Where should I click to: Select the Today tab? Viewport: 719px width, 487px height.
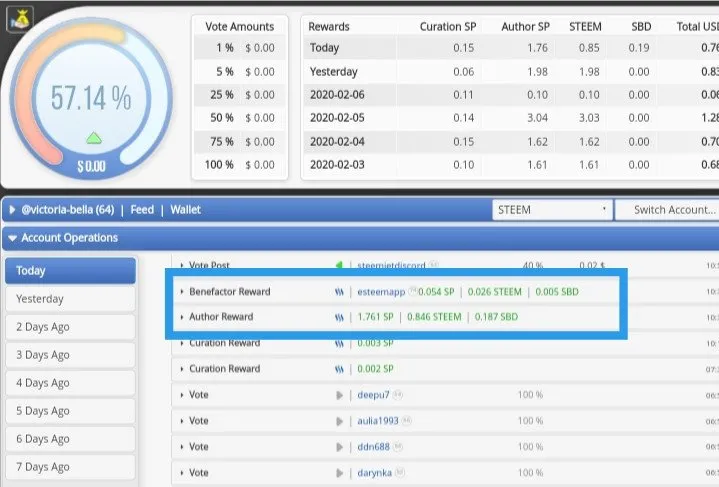71,271
